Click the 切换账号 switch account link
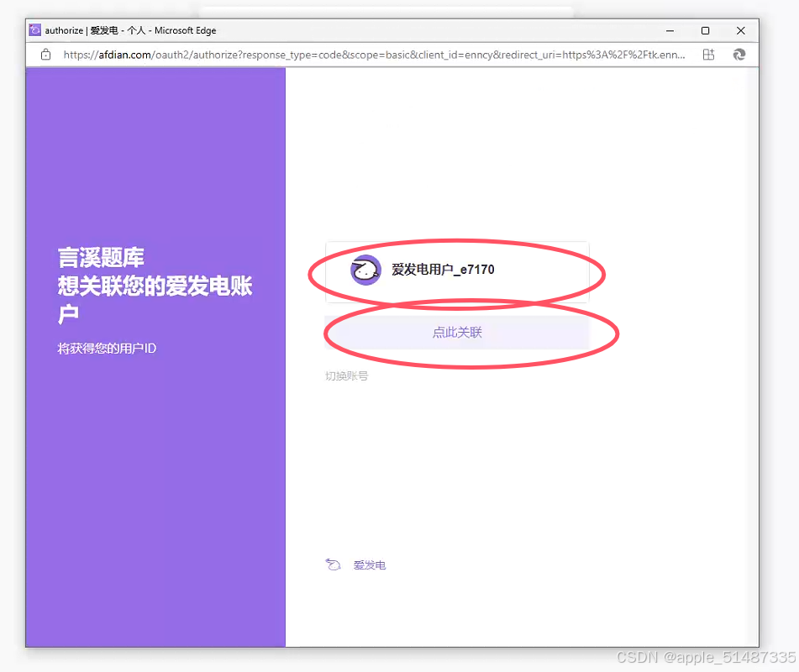Image resolution: width=799 pixels, height=672 pixels. pyautogui.click(x=346, y=376)
